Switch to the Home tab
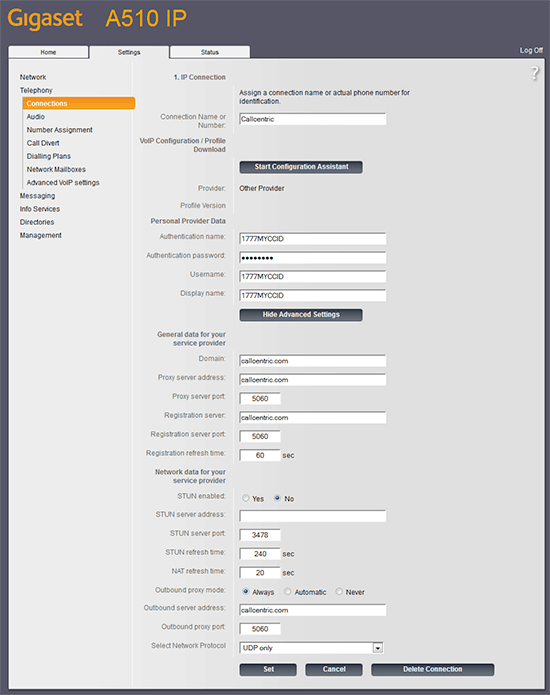The width and height of the screenshot is (550, 695). (48, 52)
